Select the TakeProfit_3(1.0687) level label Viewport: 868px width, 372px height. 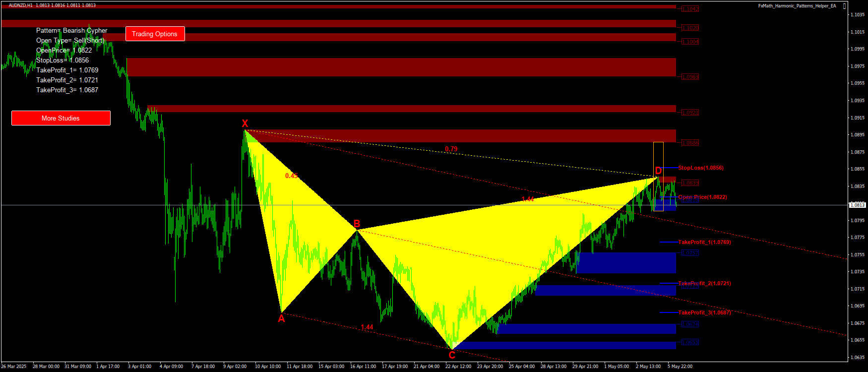[x=704, y=312]
